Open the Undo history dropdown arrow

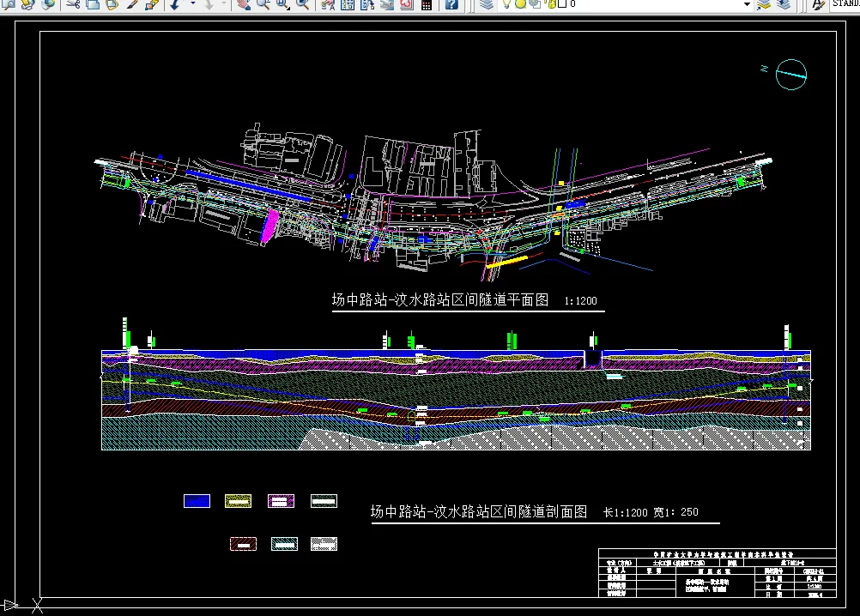click(x=192, y=4)
